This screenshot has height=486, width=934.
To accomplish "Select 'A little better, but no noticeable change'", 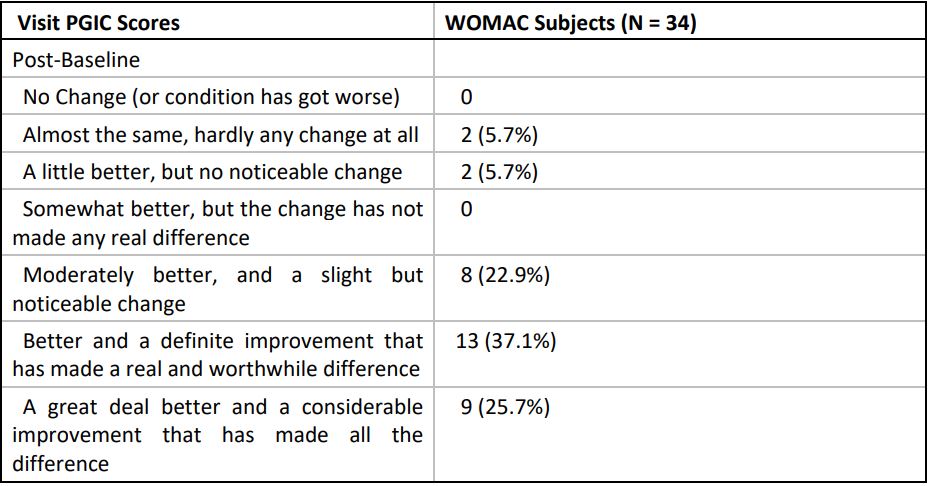I will pos(212,172).
